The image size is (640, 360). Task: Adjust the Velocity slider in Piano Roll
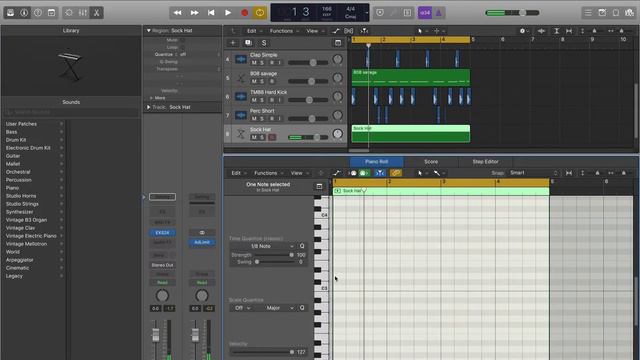pos(262,352)
